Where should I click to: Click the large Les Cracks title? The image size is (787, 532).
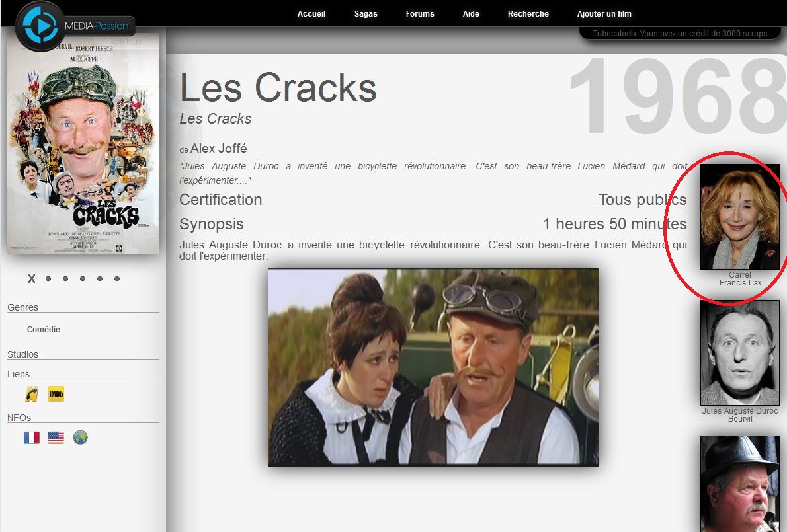[x=278, y=87]
